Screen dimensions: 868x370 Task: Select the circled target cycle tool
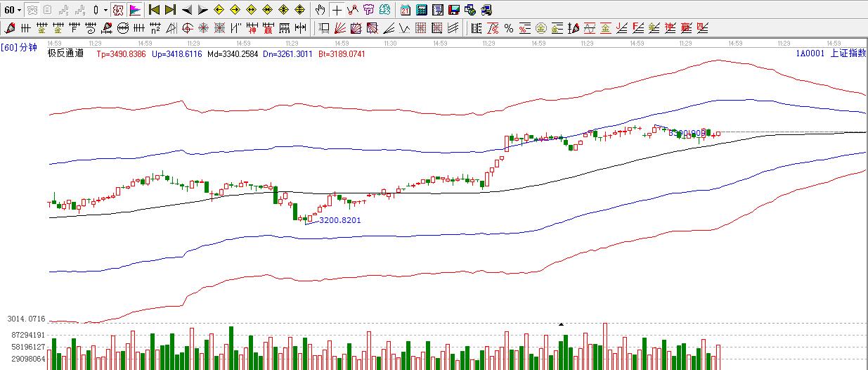187,28
